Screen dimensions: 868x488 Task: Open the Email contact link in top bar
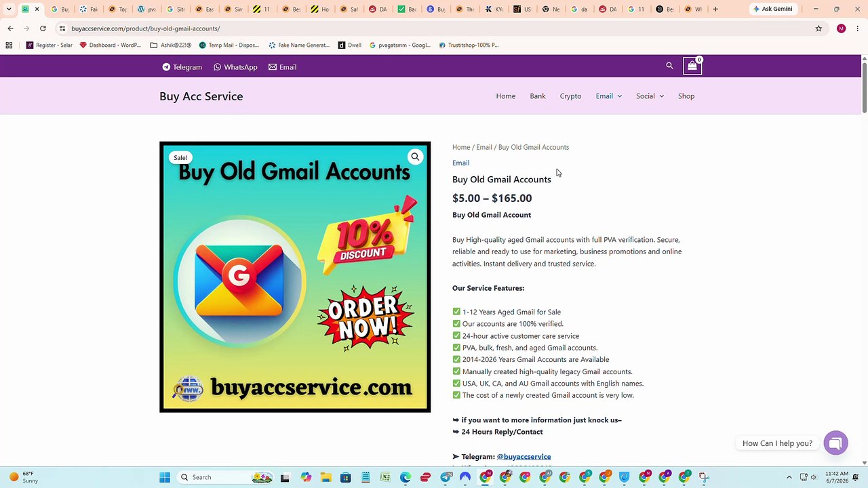tap(282, 67)
